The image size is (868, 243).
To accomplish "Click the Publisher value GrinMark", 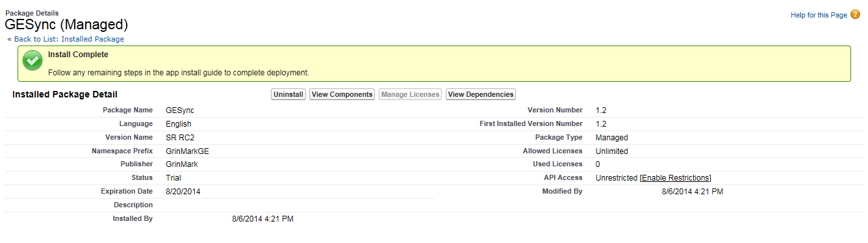I will pyautogui.click(x=182, y=164).
